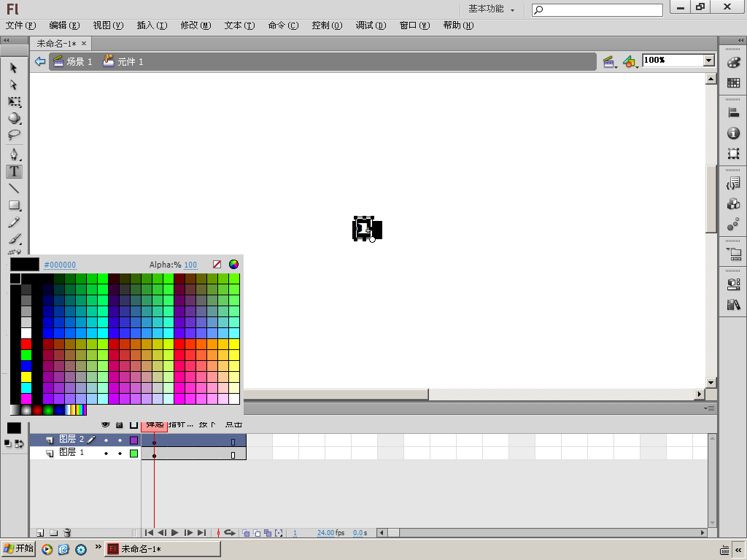The height and width of the screenshot is (560, 747).
Task: Open the Align panel icon
Action: 734,113
